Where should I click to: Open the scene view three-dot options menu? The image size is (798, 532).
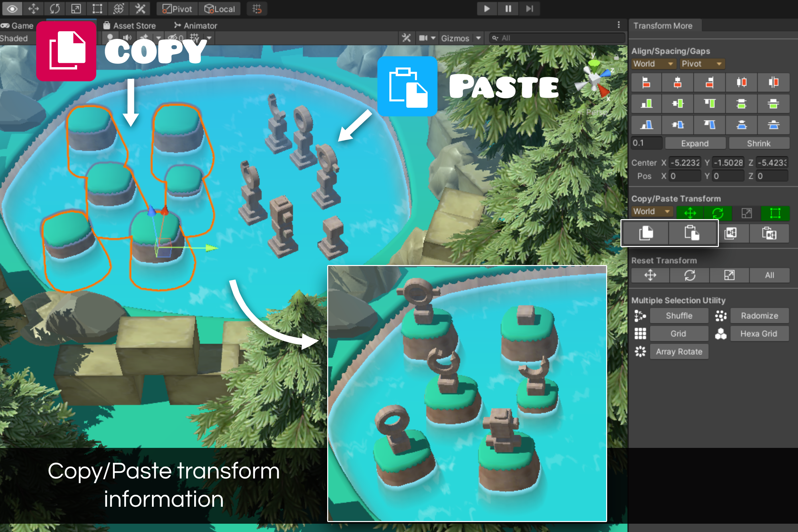[618, 25]
